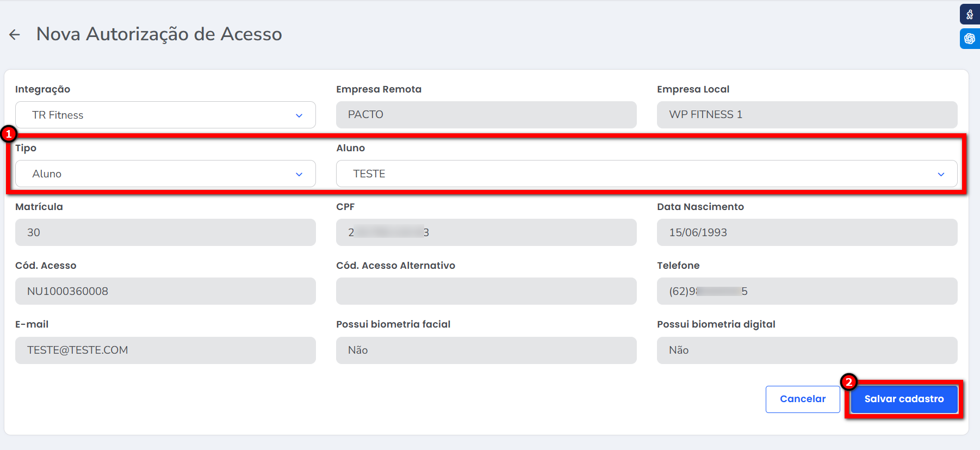Click the blue swirl assistant icon

click(x=969, y=39)
